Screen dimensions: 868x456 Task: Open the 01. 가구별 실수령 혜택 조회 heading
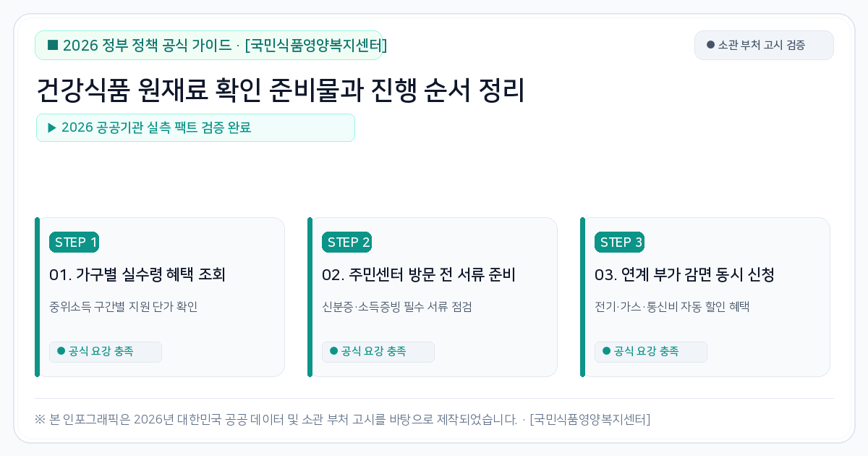click(137, 275)
